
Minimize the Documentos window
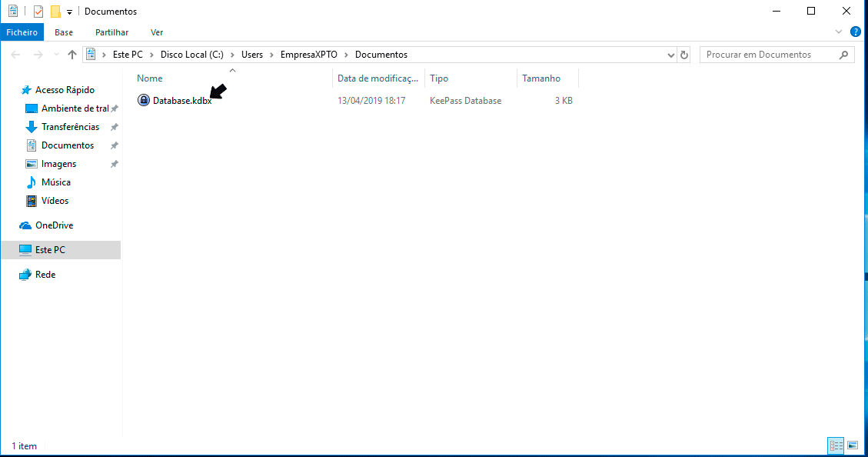tap(777, 11)
